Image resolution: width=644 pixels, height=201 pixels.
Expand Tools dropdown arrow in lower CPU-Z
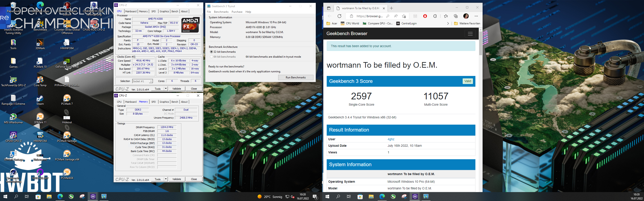[x=165, y=179]
